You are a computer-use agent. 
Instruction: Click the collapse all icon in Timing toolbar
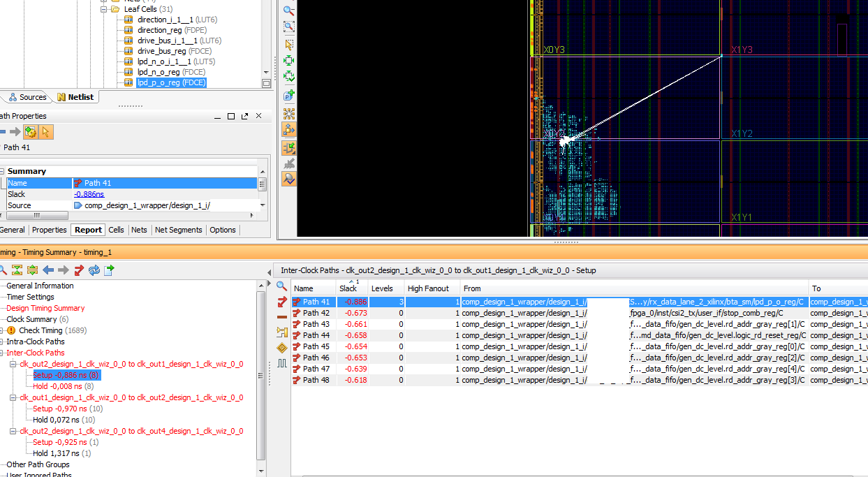[17, 270]
